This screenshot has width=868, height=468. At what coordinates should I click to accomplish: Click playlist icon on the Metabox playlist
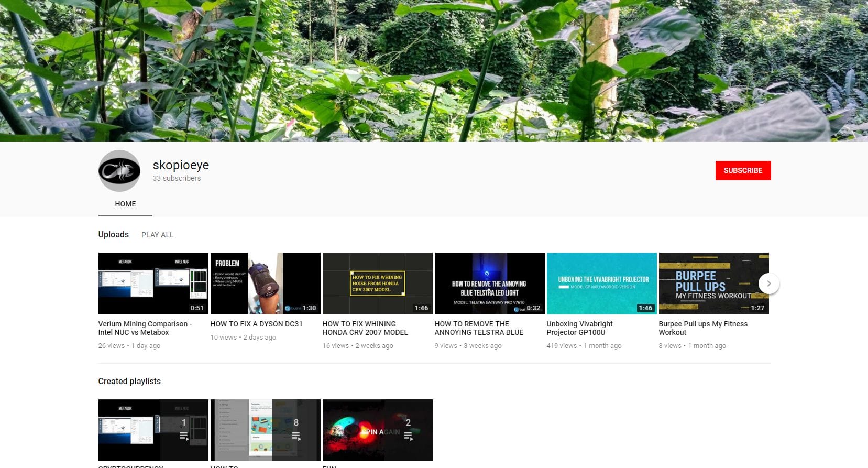[184, 436]
